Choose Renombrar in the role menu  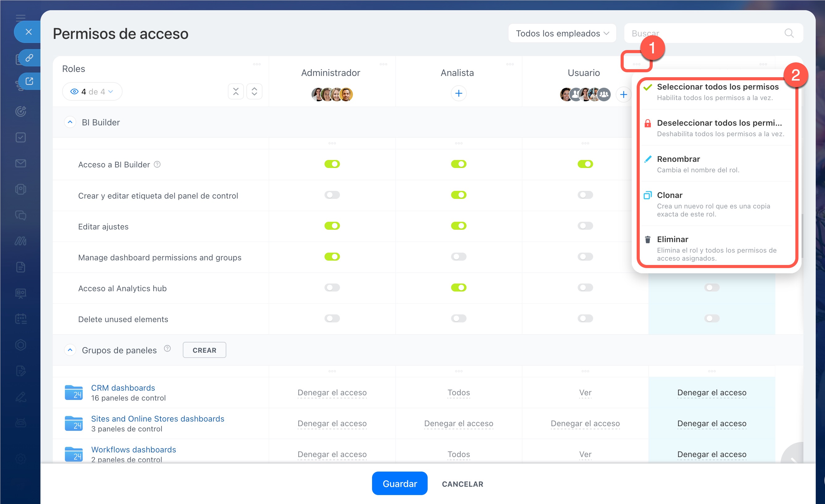pyautogui.click(x=678, y=159)
